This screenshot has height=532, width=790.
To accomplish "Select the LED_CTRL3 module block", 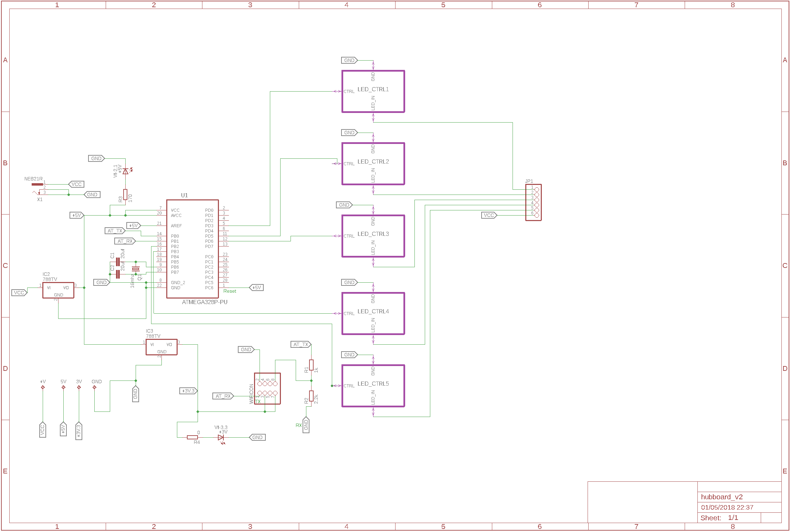I will tap(373, 236).
